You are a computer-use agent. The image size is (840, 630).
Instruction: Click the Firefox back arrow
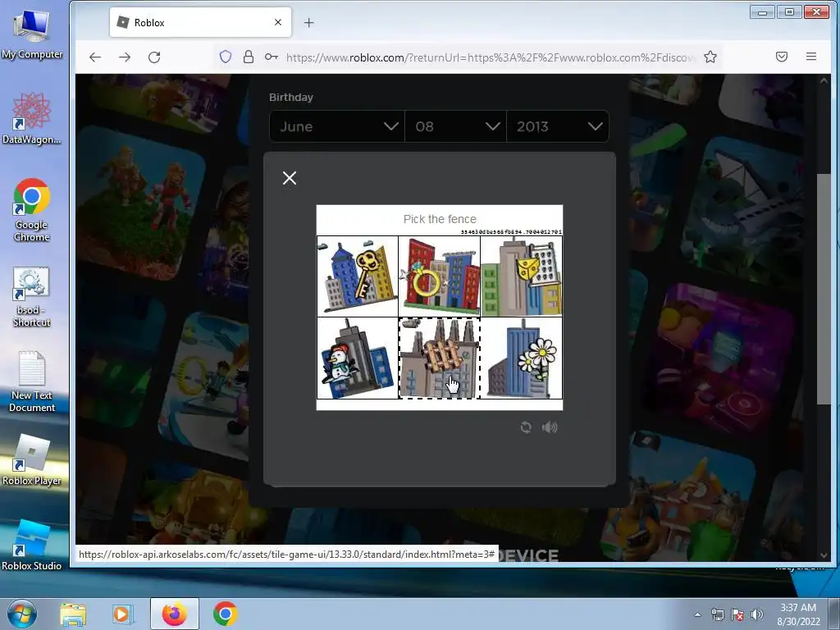(x=95, y=57)
